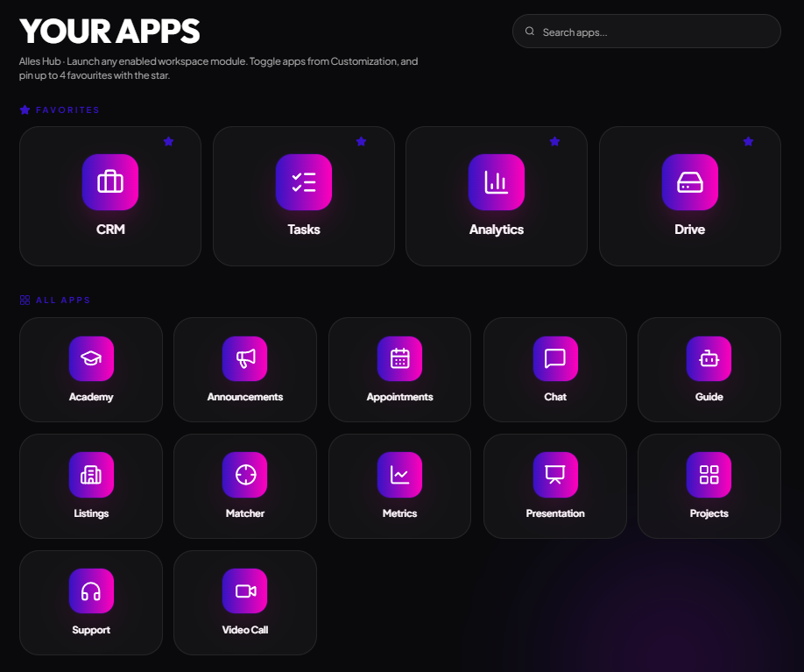The width and height of the screenshot is (804, 672).
Task: Open the Chat speech bubble icon
Action: coord(555,358)
